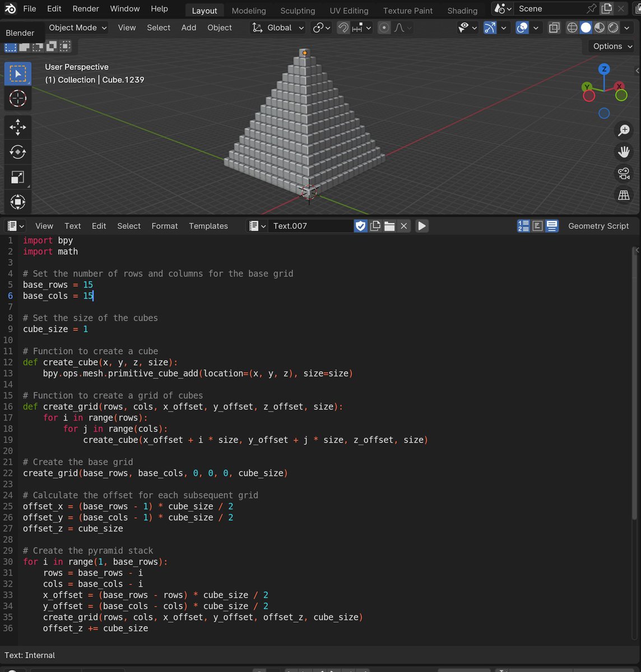Select the Rotate tool
The height and width of the screenshot is (672, 641).
click(x=18, y=152)
